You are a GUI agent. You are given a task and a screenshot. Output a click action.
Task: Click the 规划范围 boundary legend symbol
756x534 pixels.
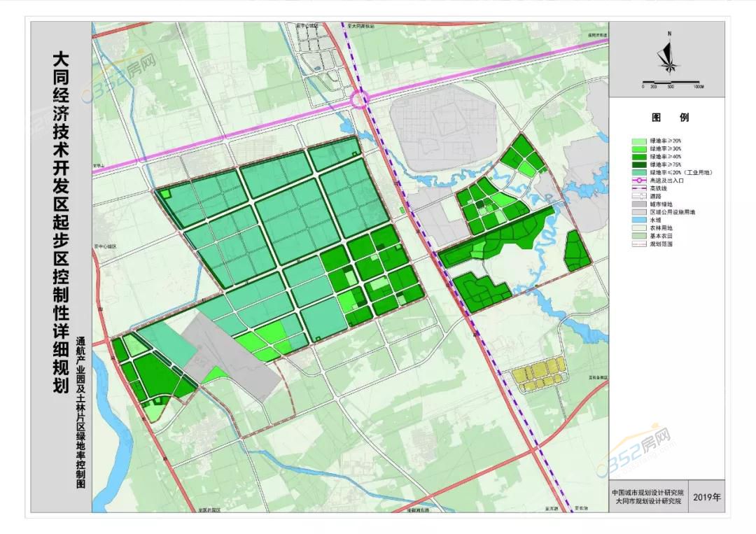(638, 244)
